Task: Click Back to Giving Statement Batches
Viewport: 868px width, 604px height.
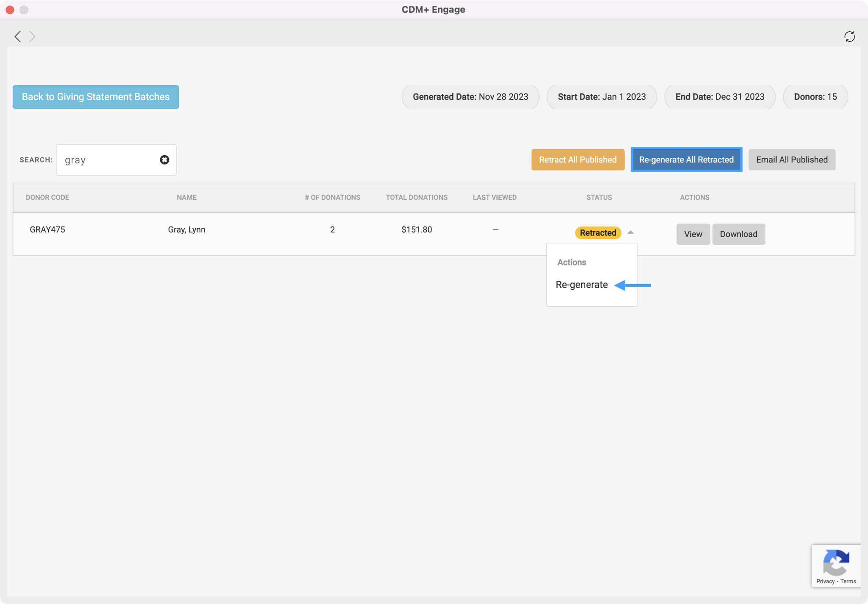Action: click(96, 97)
